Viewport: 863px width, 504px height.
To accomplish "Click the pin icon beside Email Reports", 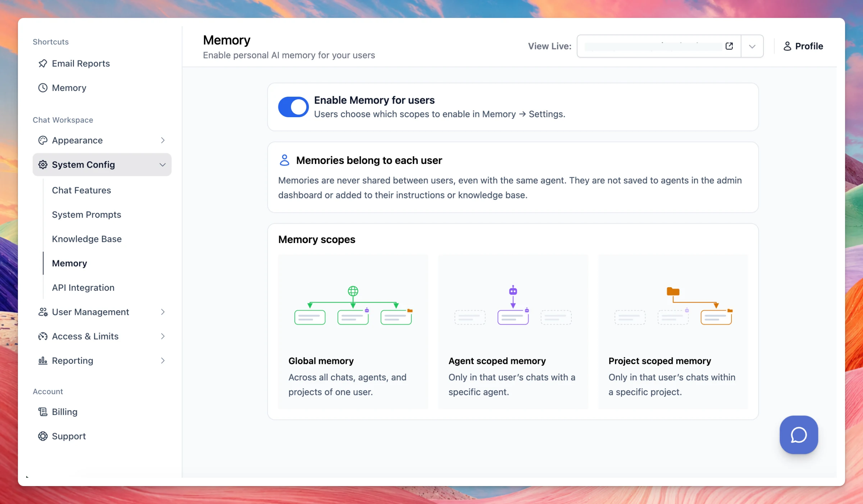I will click(x=43, y=64).
